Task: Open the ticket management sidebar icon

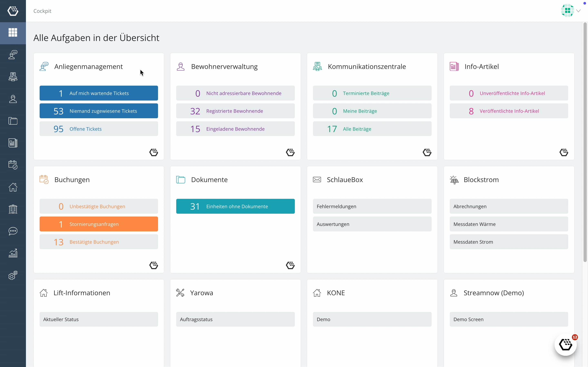Action: pos(13,55)
